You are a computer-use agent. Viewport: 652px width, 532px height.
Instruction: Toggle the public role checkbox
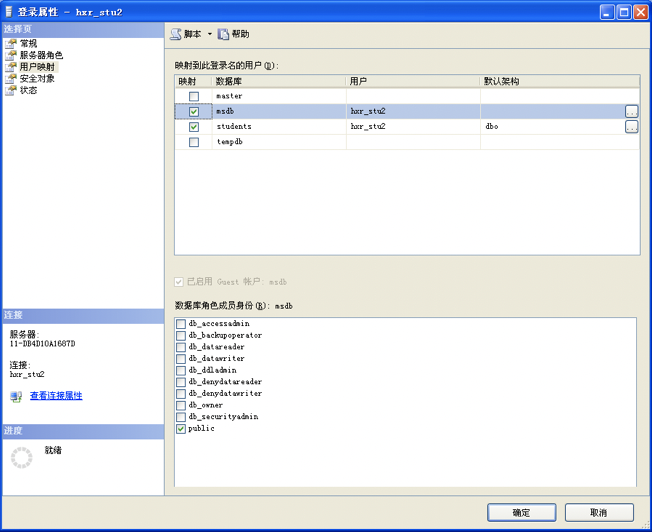[x=181, y=428]
